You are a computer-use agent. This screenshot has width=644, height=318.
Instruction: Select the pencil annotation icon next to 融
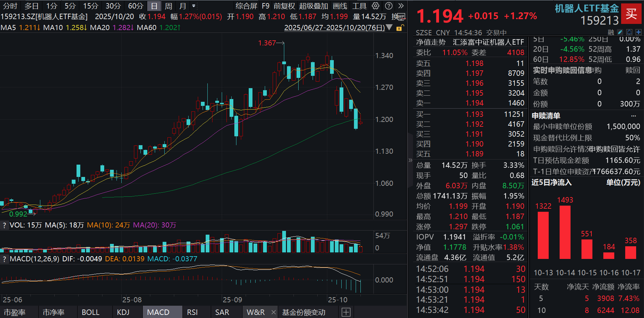pos(620,32)
